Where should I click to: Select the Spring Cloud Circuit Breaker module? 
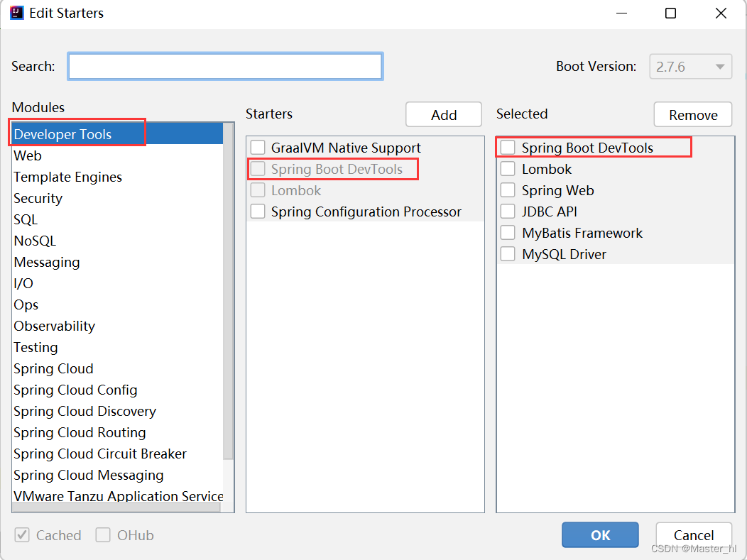pyautogui.click(x=117, y=454)
